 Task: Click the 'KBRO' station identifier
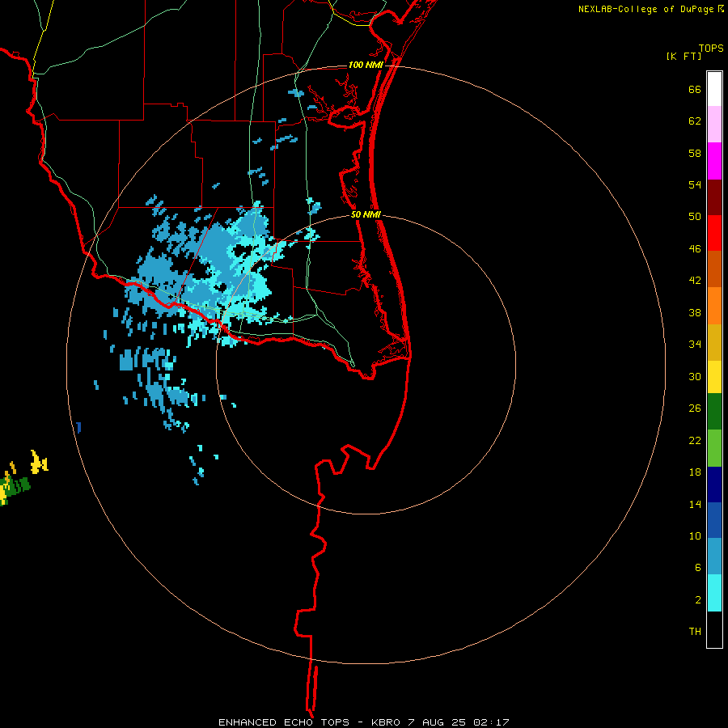click(x=385, y=722)
